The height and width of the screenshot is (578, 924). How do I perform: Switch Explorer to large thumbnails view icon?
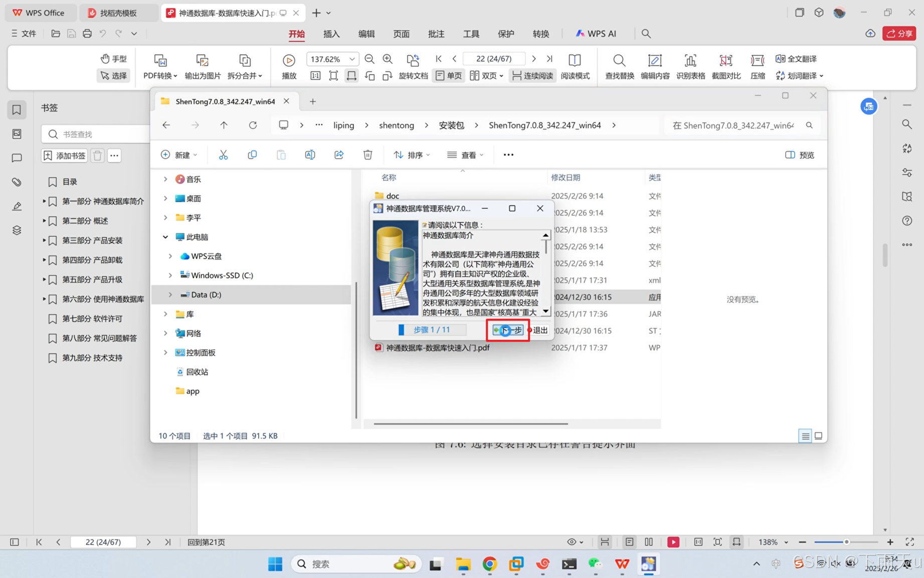click(x=818, y=436)
